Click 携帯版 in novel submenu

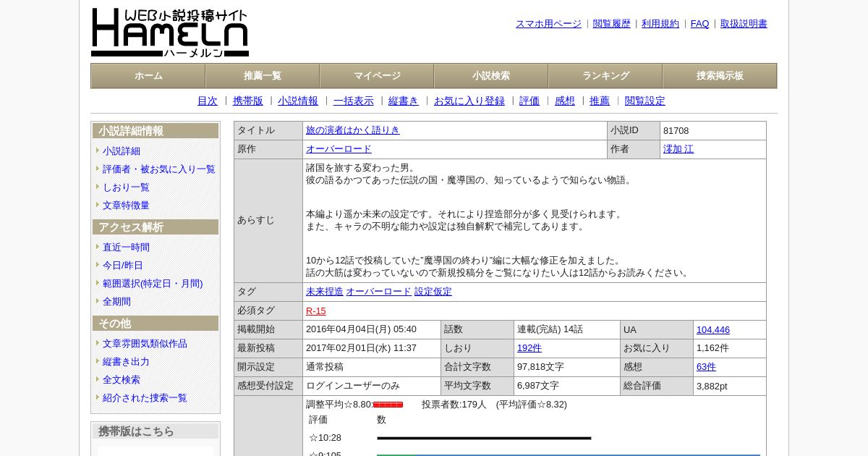[x=248, y=101]
